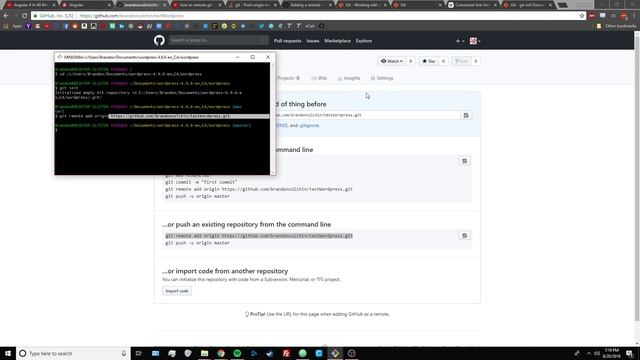Viewport: 640px width, 360px height.
Task: Click the zero count beside the Watch button
Action: (410, 61)
